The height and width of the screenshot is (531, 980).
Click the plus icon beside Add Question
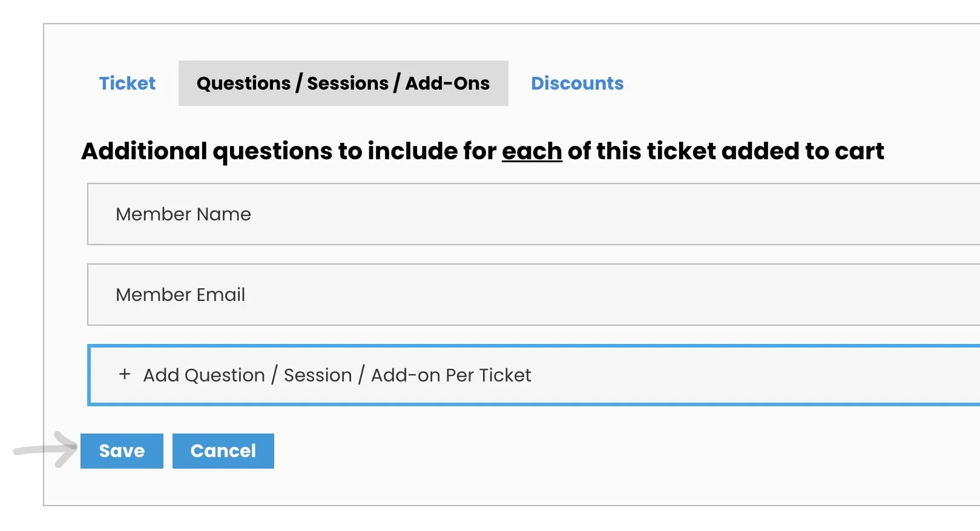[125, 374]
